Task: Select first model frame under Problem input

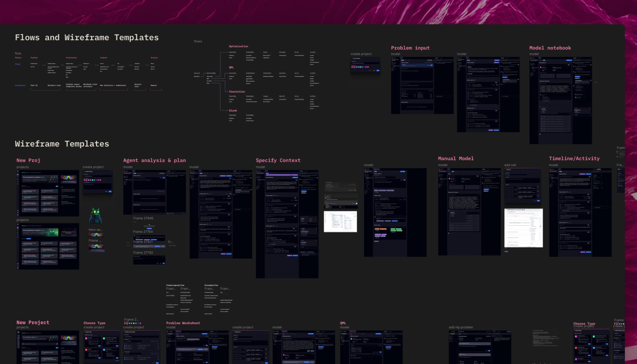Action: pyautogui.click(x=422, y=85)
